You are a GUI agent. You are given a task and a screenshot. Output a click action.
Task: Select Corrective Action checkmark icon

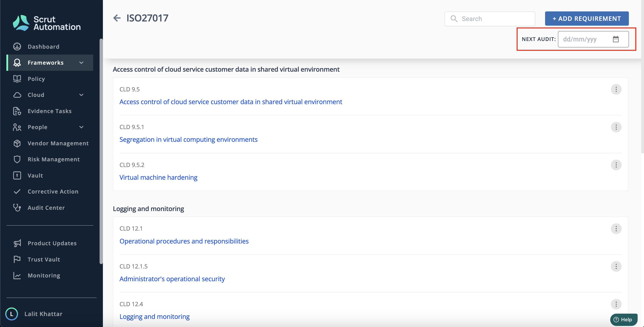point(17,192)
